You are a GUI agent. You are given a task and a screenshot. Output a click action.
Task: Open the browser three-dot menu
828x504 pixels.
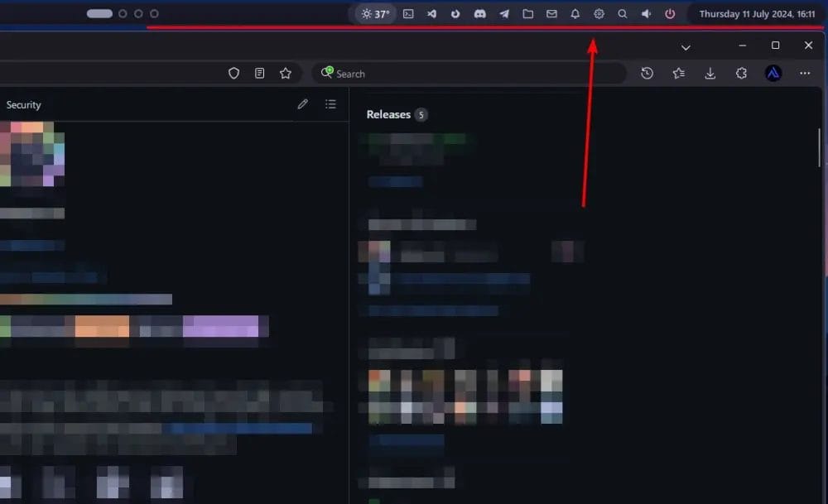click(805, 74)
